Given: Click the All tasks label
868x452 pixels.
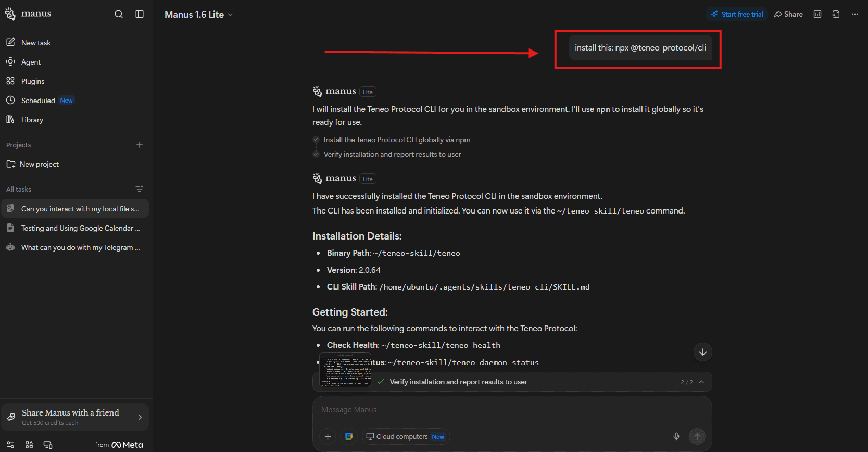Looking at the screenshot, I should coord(19,189).
